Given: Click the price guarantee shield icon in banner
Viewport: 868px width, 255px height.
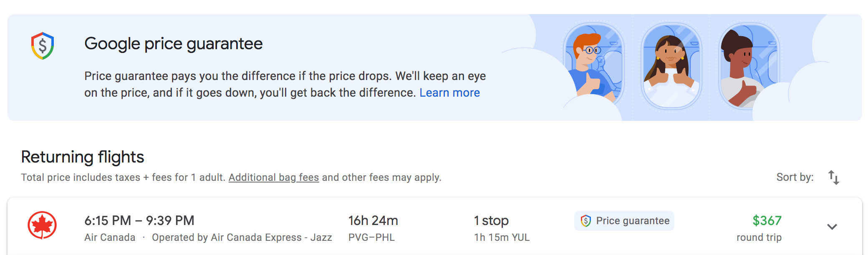Looking at the screenshot, I should click(x=43, y=46).
